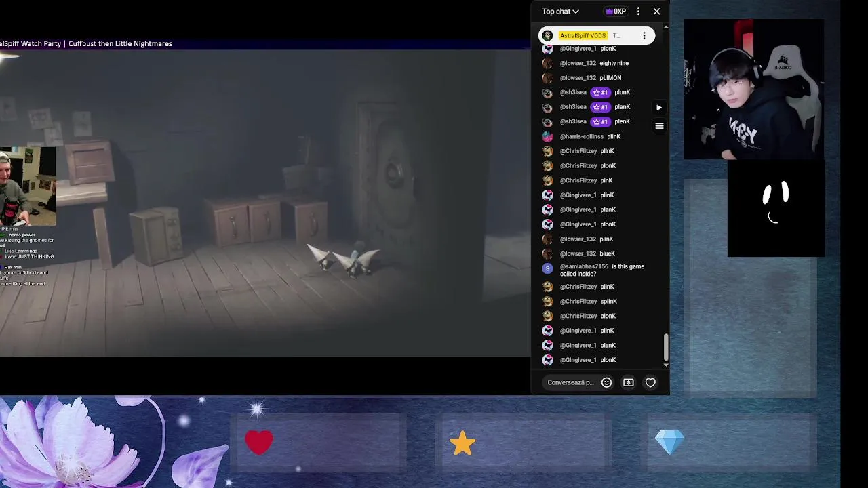Click @ChrisFlitzey name on splinK message
The width and height of the screenshot is (868, 488).
pos(578,301)
